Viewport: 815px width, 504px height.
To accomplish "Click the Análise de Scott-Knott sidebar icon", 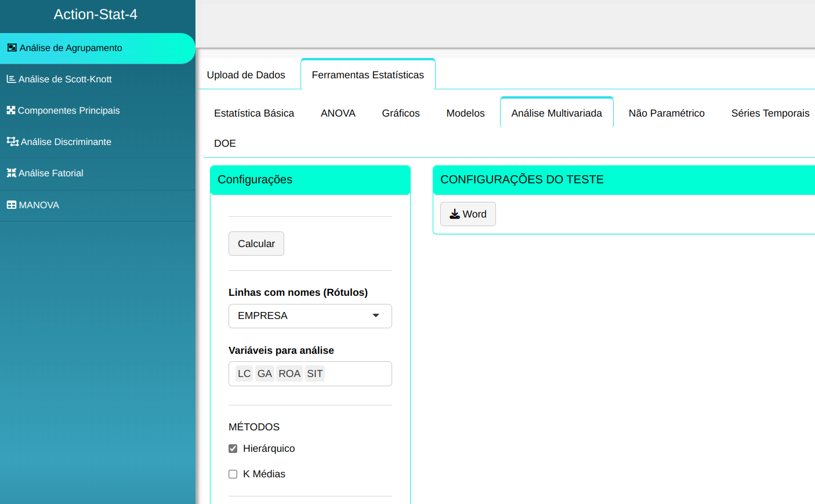I will coord(11,79).
